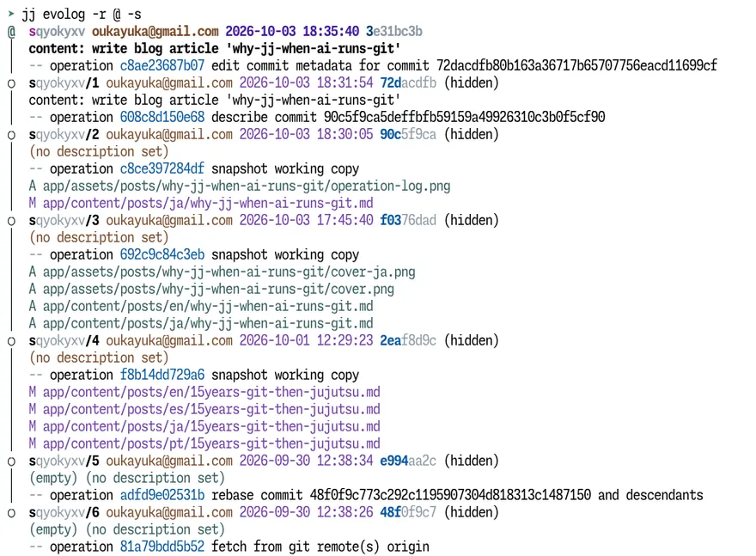Click path posts/pt/15years-git-then-jujutsu.md
Screen dimensions: 756x556
(x=211, y=443)
